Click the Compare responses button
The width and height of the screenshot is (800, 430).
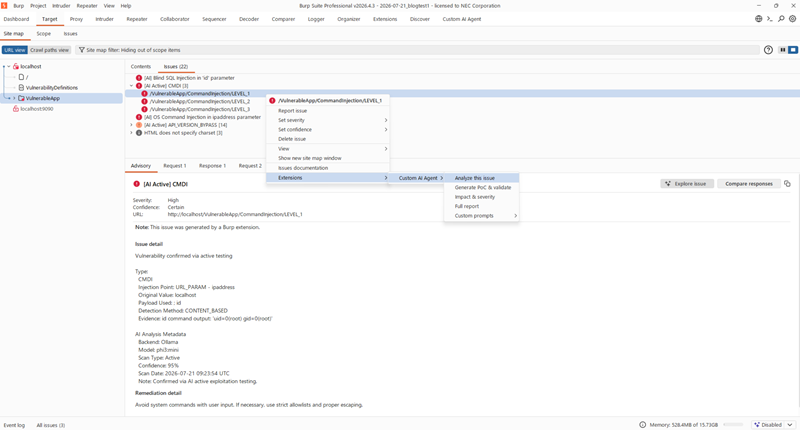[x=748, y=184]
